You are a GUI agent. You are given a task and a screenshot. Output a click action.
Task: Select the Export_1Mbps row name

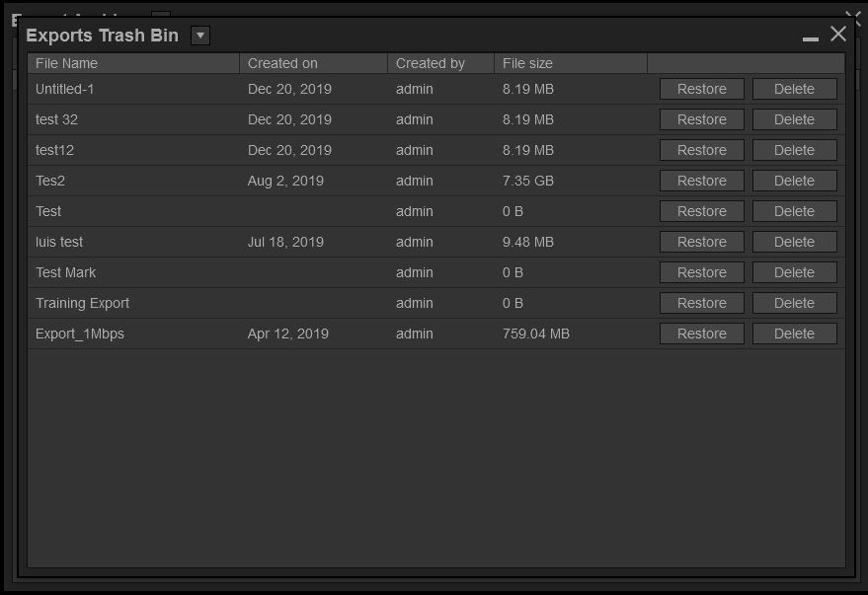coord(80,334)
